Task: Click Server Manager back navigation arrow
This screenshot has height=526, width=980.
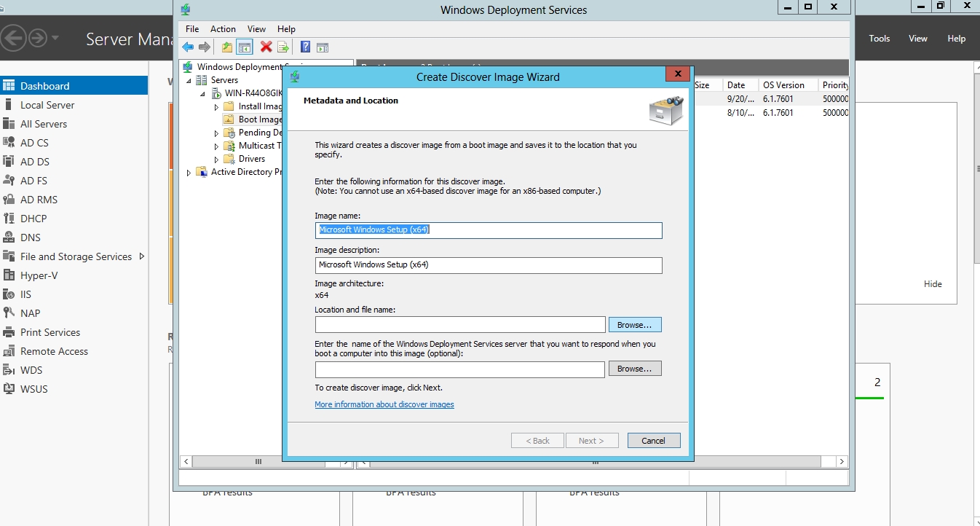Action: point(14,38)
